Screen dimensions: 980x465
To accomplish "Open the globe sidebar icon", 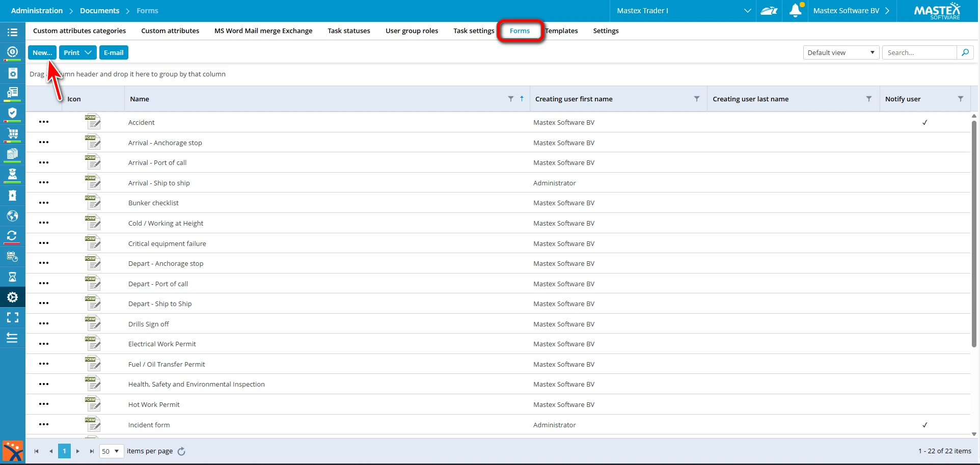I will pos(13,216).
